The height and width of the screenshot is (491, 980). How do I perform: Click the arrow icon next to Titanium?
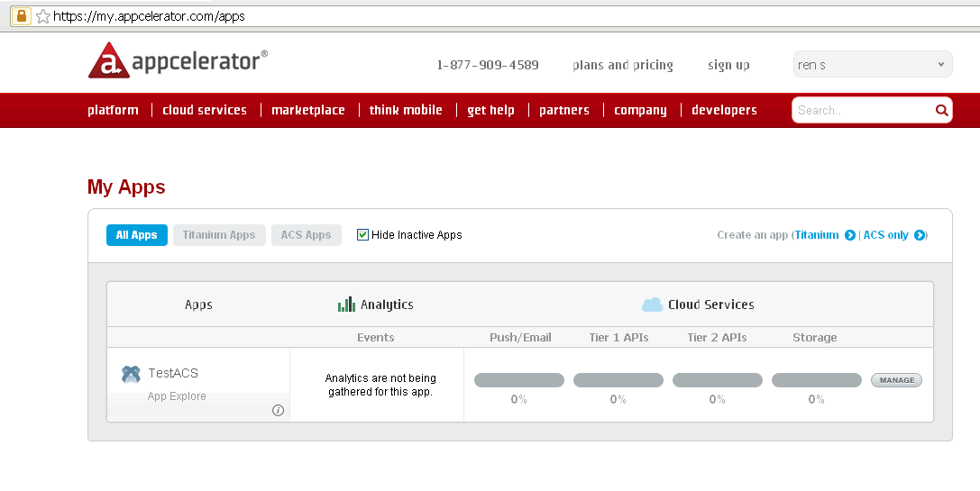[849, 235]
